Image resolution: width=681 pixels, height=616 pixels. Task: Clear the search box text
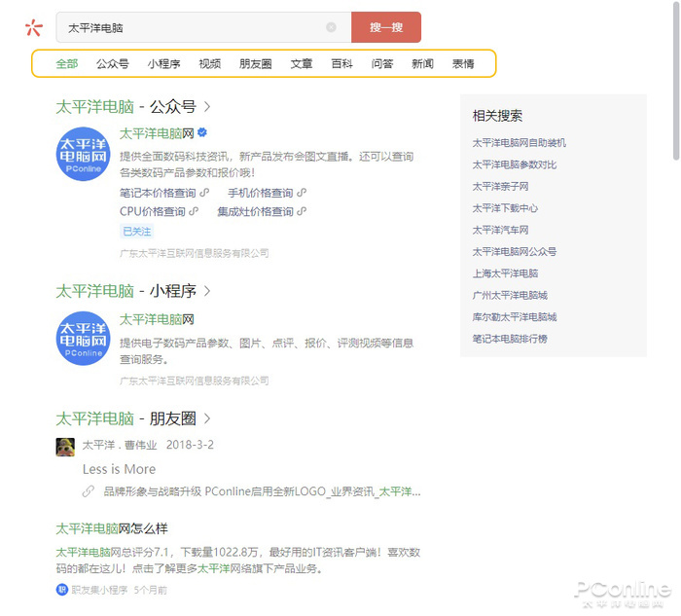331,27
